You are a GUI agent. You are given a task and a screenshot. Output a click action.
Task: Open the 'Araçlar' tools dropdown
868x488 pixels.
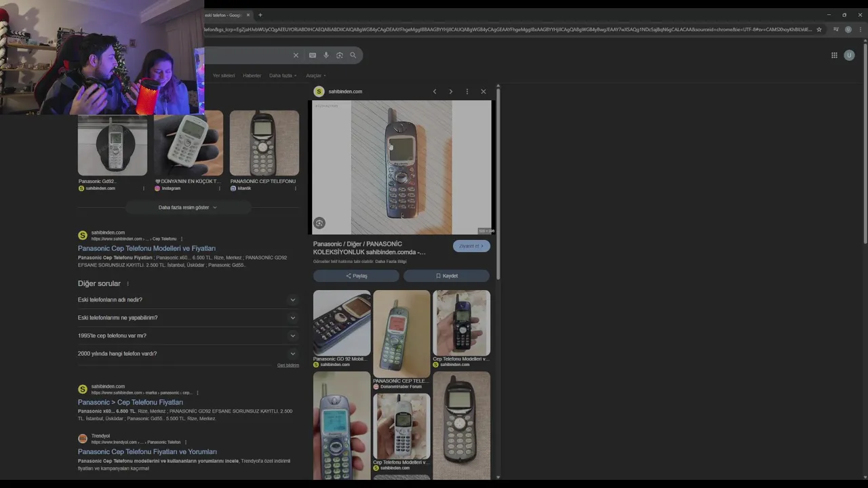point(315,76)
